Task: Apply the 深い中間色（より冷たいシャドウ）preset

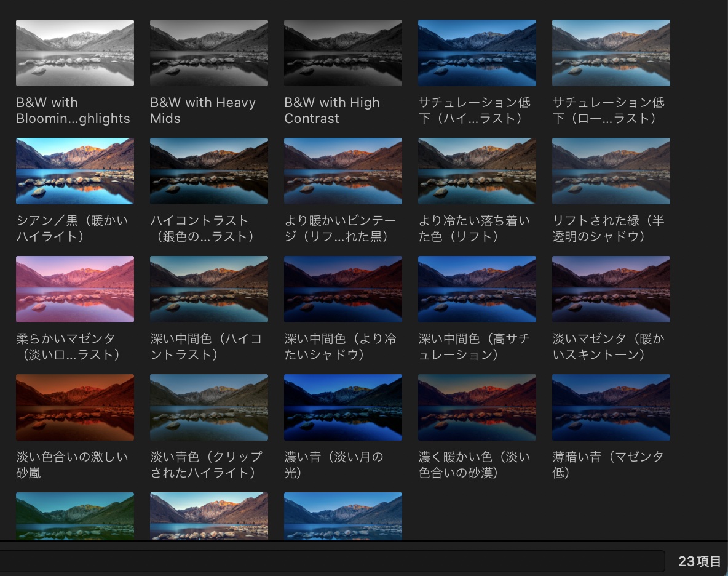Action: pos(343,289)
